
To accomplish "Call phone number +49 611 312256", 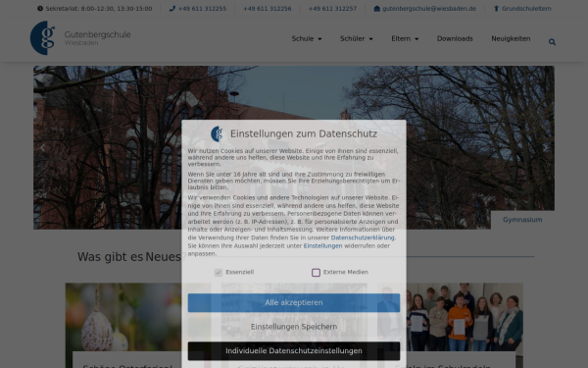I will 268,9.
